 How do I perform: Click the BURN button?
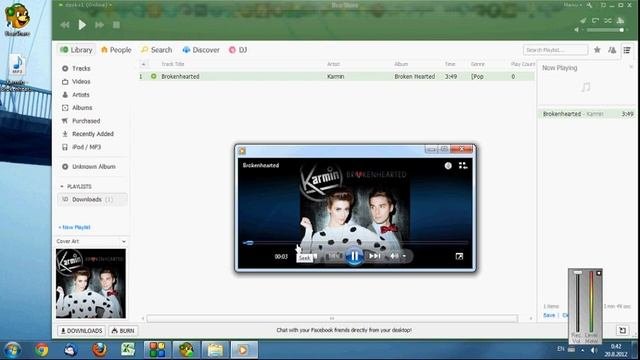pyautogui.click(x=123, y=331)
